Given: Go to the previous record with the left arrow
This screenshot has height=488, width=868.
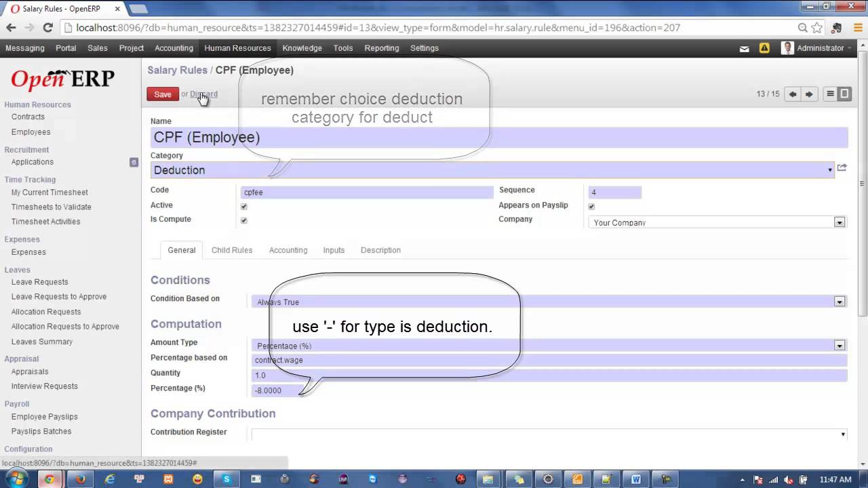Looking at the screenshot, I should pyautogui.click(x=792, y=94).
